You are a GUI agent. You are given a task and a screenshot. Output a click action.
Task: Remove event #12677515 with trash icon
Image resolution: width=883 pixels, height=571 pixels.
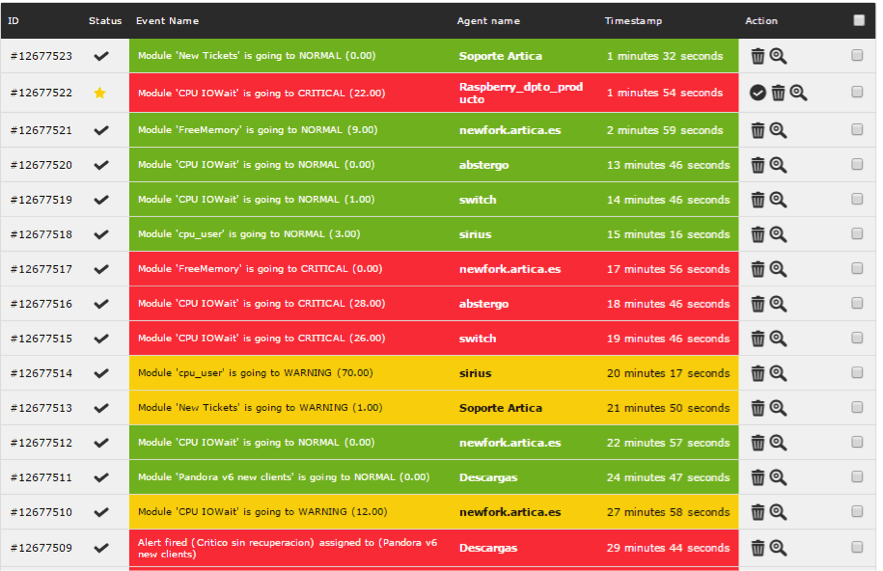757,339
